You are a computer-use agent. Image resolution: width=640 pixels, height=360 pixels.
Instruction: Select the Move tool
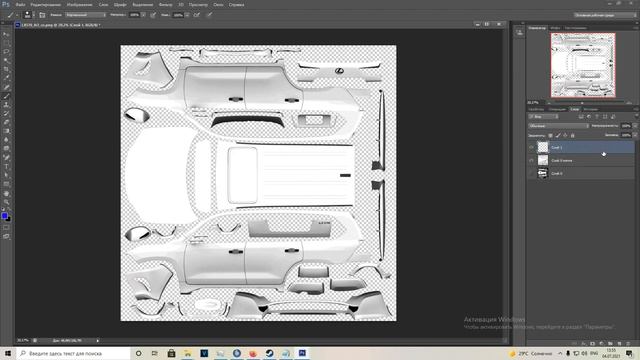tap(6, 34)
